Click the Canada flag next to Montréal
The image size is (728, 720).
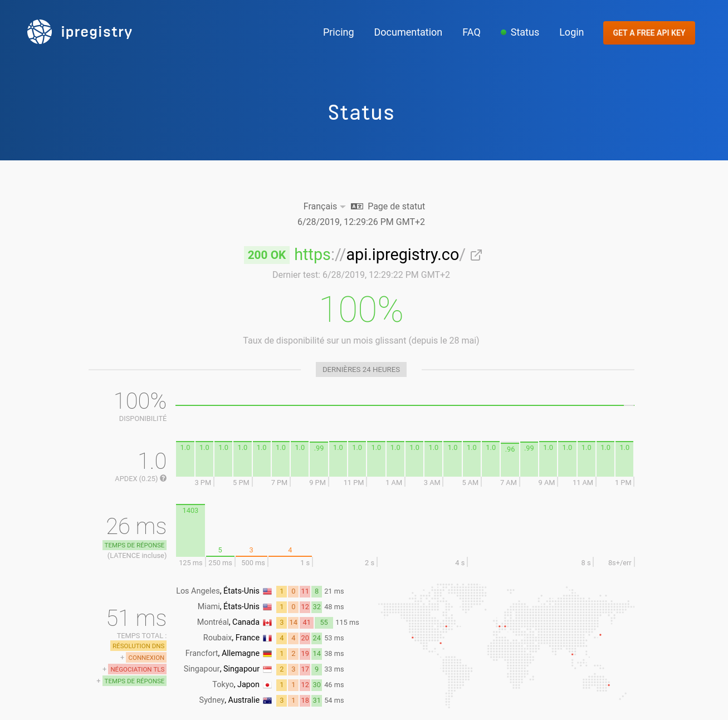click(267, 623)
